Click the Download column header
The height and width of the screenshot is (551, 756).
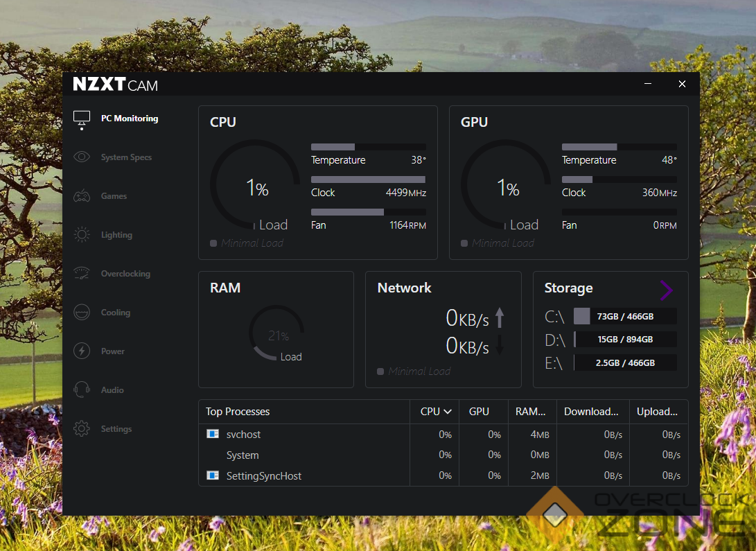(591, 412)
